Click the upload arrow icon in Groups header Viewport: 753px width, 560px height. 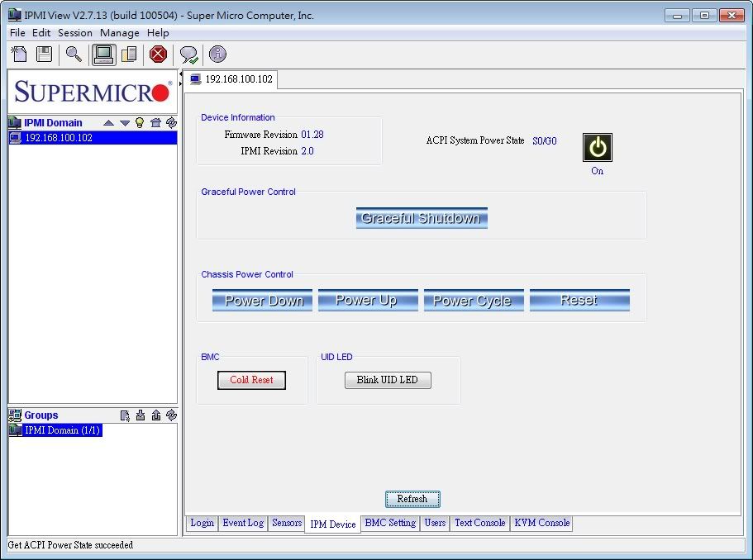point(156,415)
